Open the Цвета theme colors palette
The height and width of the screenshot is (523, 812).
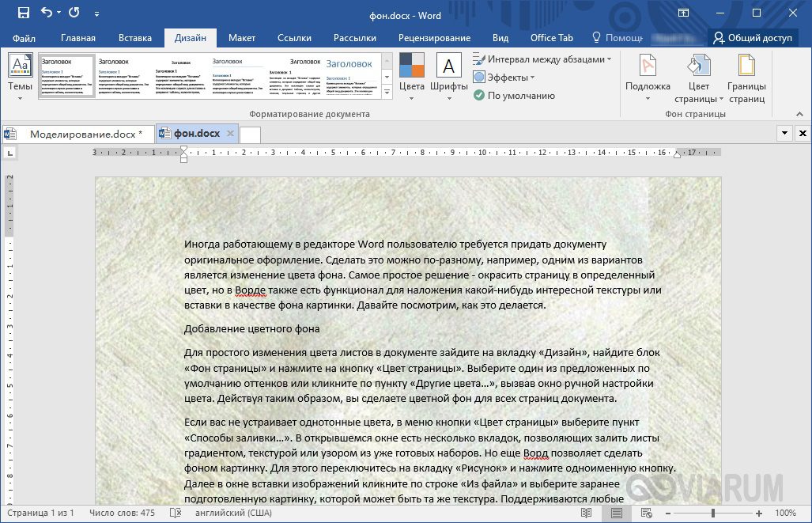tap(412, 76)
